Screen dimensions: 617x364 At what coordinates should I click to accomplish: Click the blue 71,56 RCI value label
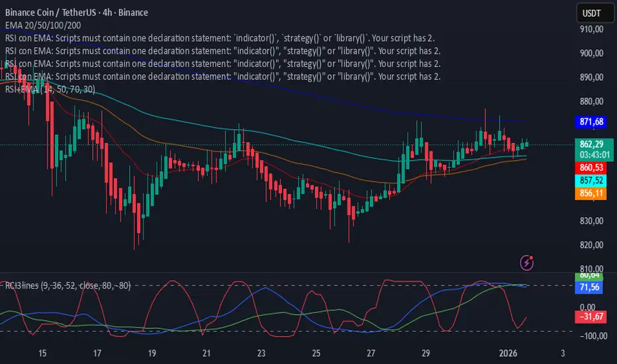[589, 287]
